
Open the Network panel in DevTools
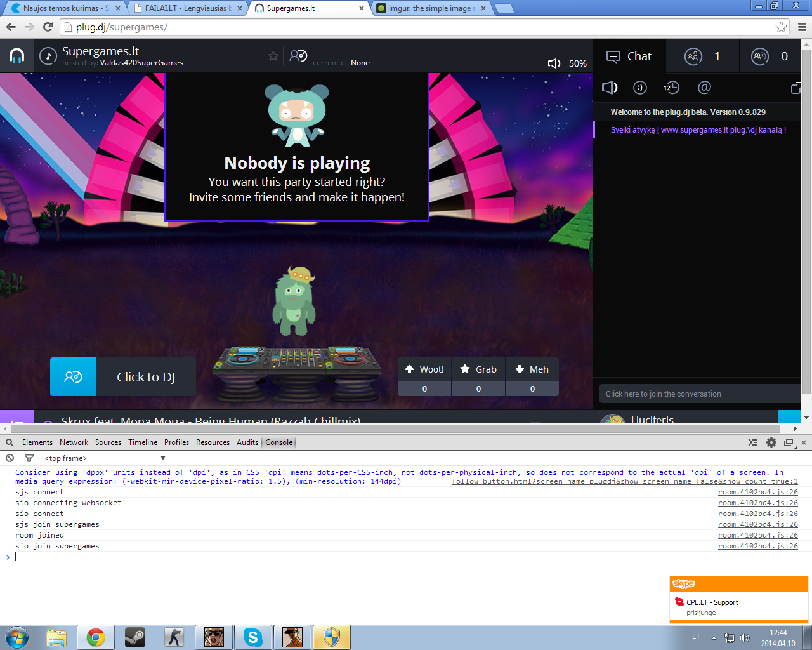74,442
